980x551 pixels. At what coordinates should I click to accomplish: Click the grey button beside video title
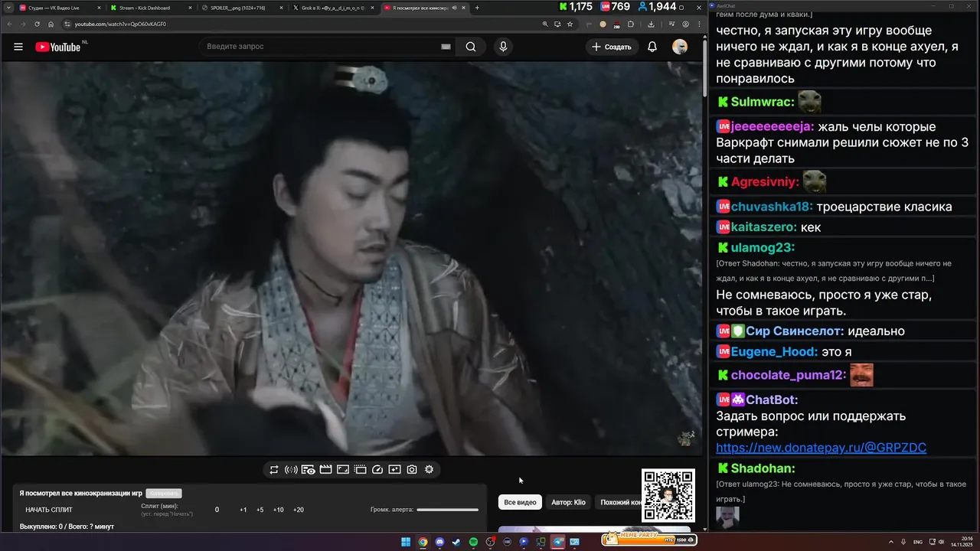click(x=164, y=494)
